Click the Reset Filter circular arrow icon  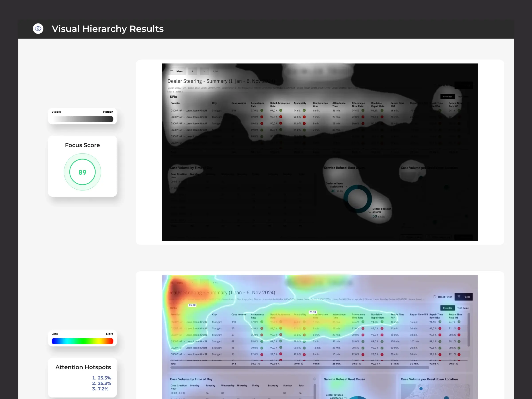tap(435, 297)
